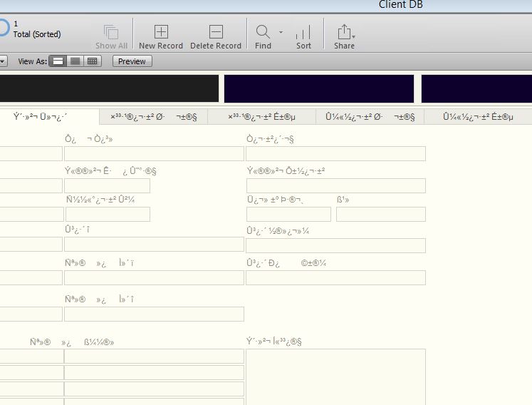The width and height of the screenshot is (532, 405).
Task: Open the layout dropdown left of View As
Action: 3,61
